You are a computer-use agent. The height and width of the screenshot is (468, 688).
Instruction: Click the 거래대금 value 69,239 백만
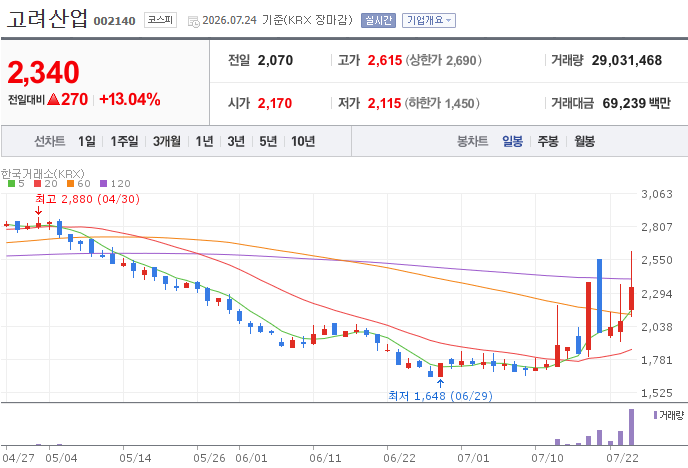[637, 103]
